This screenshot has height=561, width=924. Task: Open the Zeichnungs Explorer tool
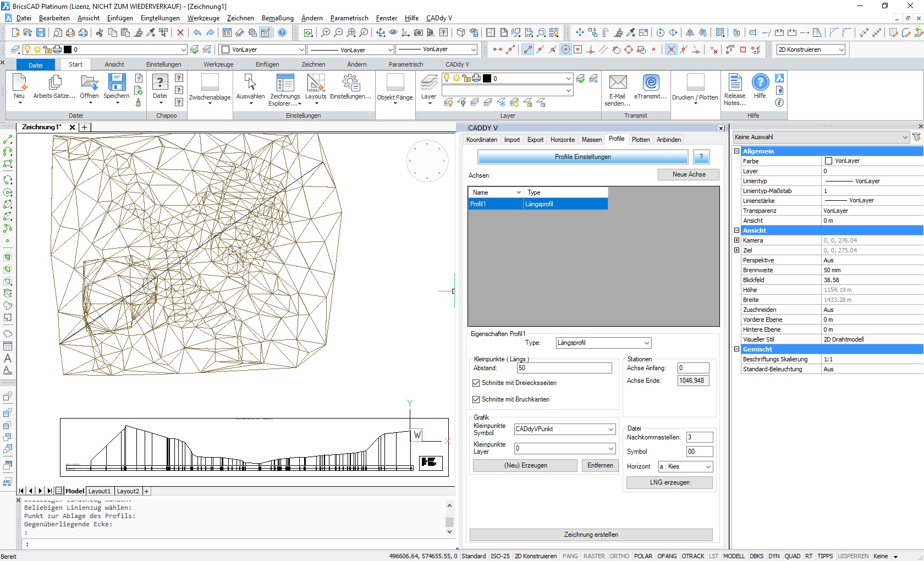click(285, 84)
